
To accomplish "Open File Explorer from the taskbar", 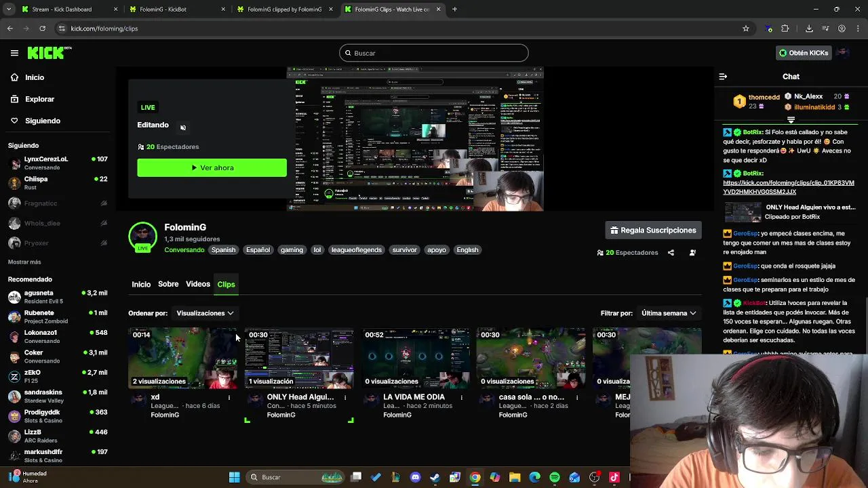I will [515, 477].
